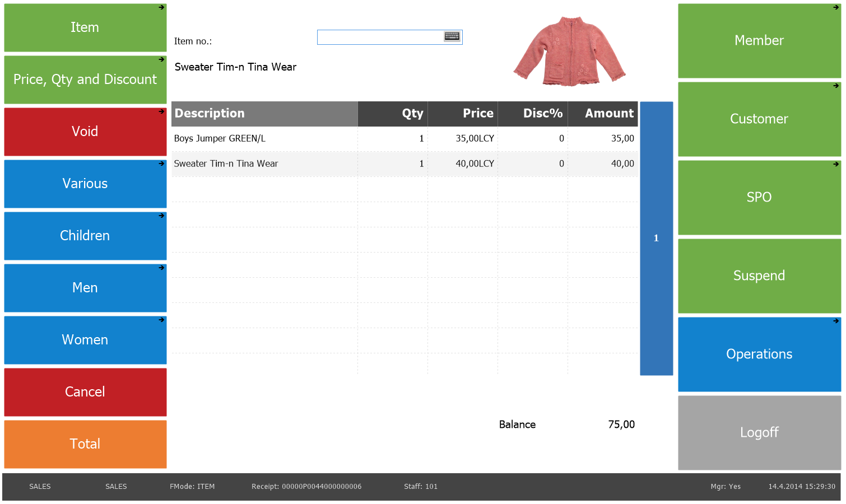This screenshot has height=504, width=846.
Task: Click the Qty column header
Action: point(393,114)
